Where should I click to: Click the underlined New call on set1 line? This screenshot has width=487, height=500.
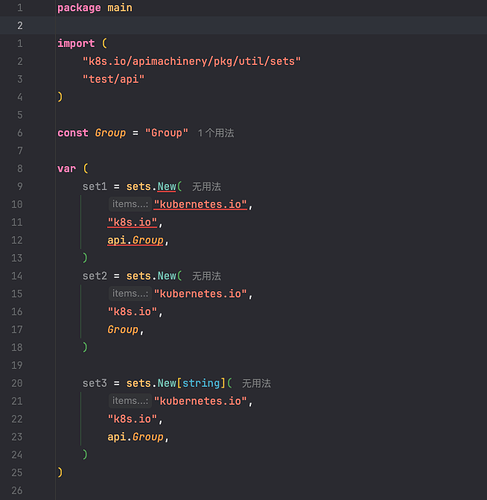167,187
